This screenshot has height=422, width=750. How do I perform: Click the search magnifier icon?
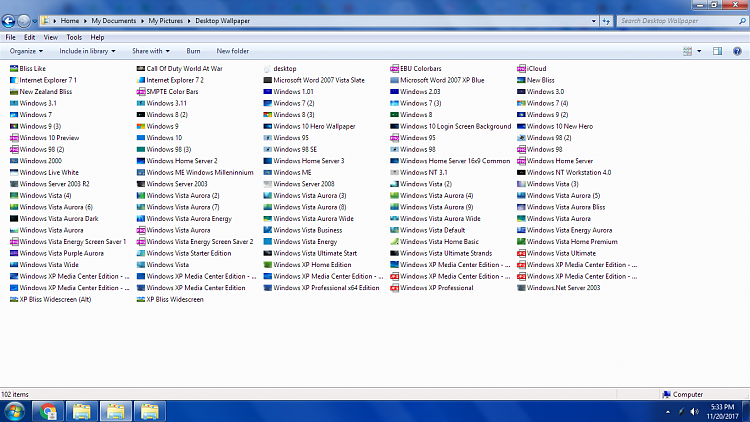point(742,21)
